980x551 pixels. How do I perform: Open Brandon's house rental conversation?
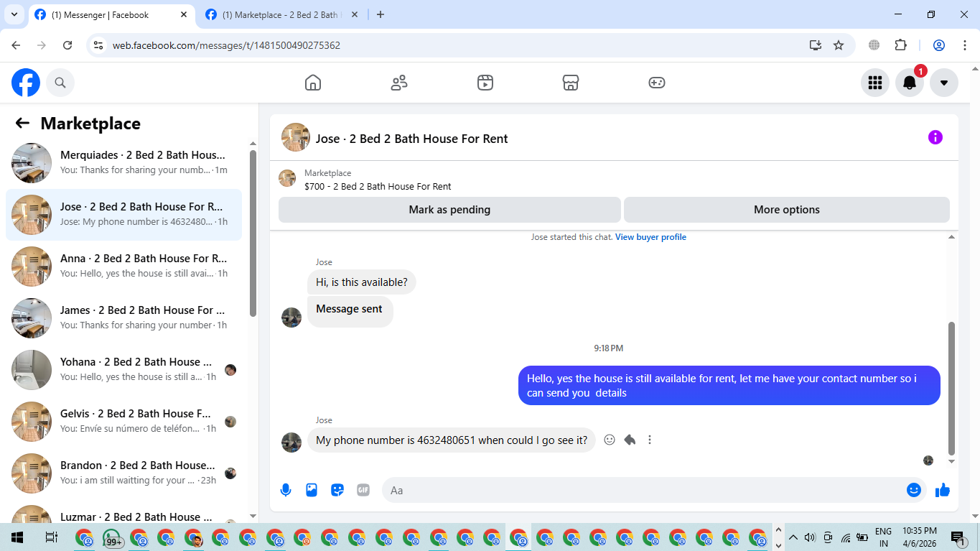coord(123,473)
